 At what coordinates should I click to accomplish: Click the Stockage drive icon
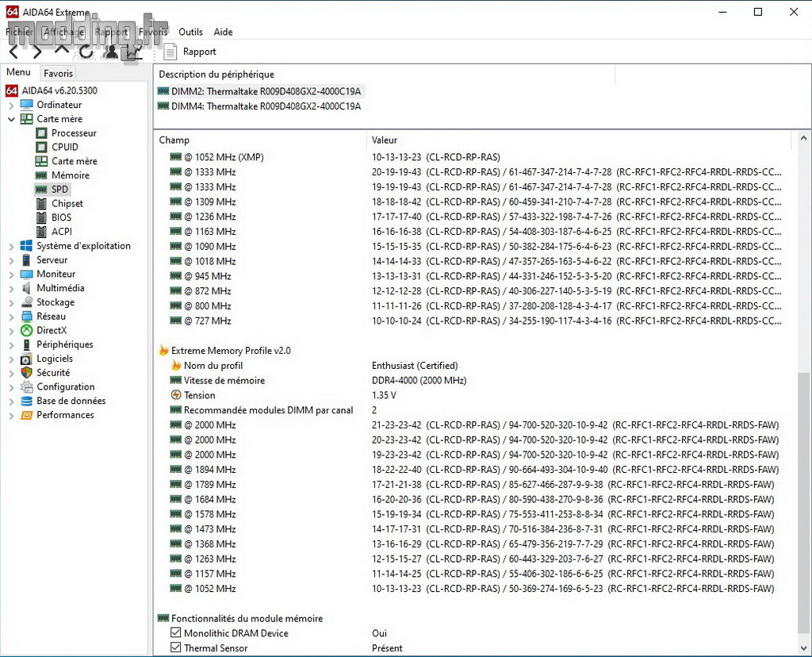[x=26, y=302]
